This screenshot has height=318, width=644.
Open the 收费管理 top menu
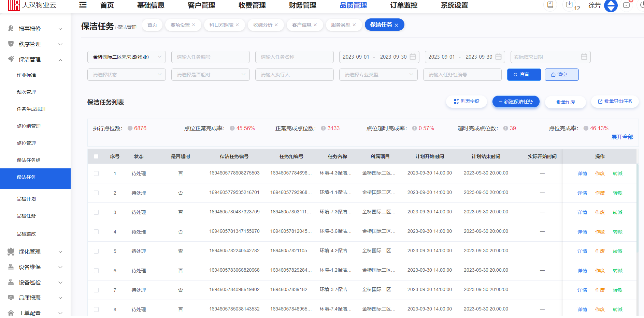[x=252, y=5]
